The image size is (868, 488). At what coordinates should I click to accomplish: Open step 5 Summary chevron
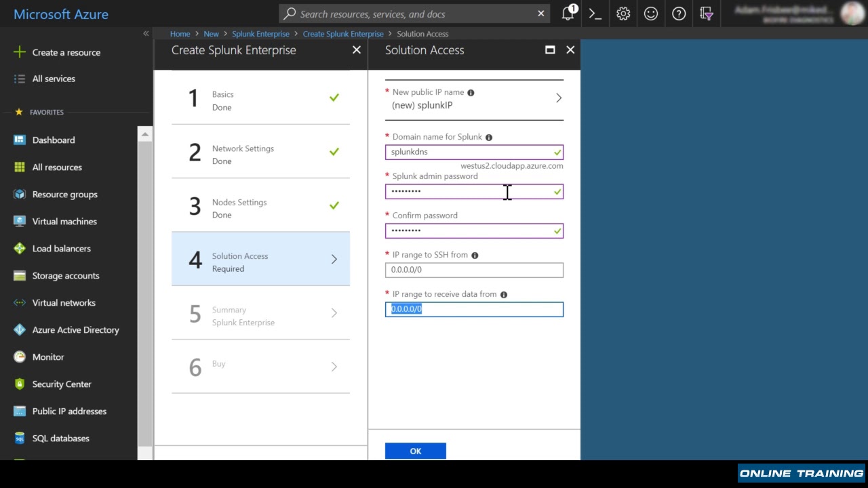click(x=334, y=312)
